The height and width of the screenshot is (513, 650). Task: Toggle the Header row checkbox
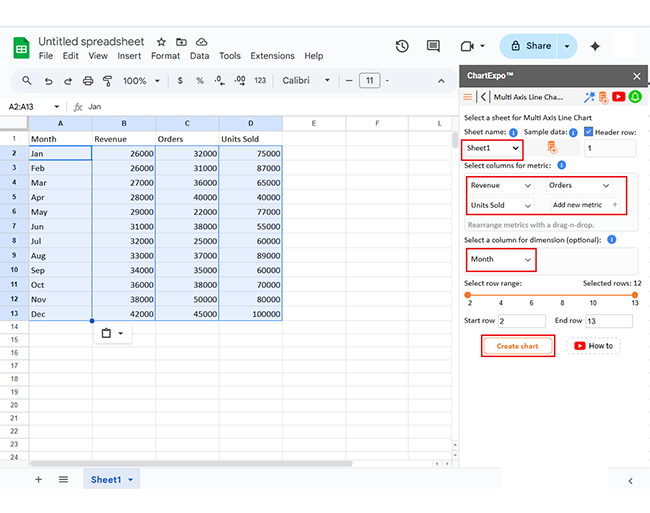[589, 132]
